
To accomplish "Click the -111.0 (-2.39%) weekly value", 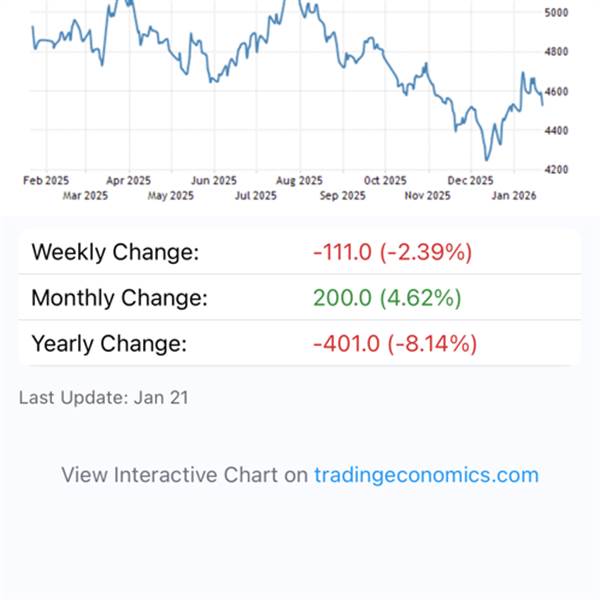I will pyautogui.click(x=391, y=252).
